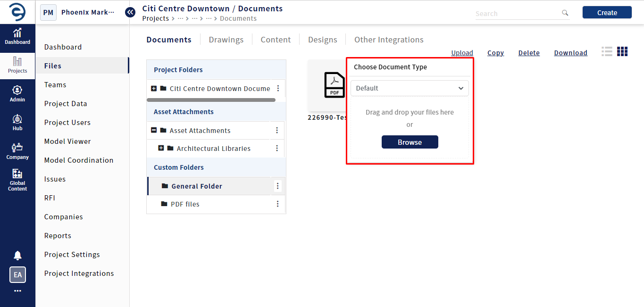Switch to the Drawings tab
The width and height of the screenshot is (644, 307).
(x=226, y=40)
